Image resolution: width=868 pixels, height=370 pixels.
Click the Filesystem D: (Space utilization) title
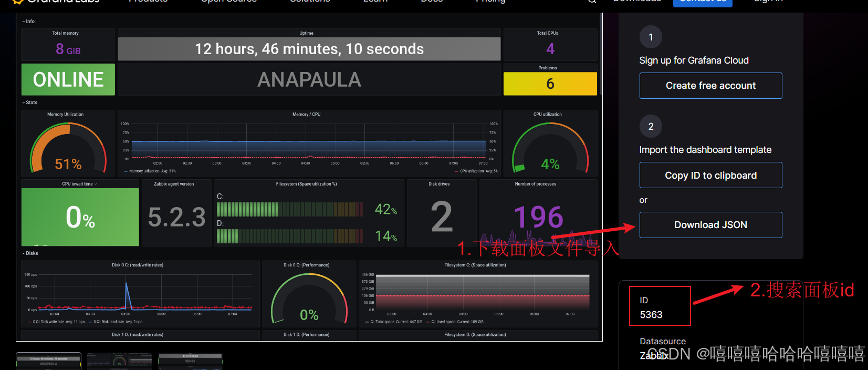[x=475, y=334]
